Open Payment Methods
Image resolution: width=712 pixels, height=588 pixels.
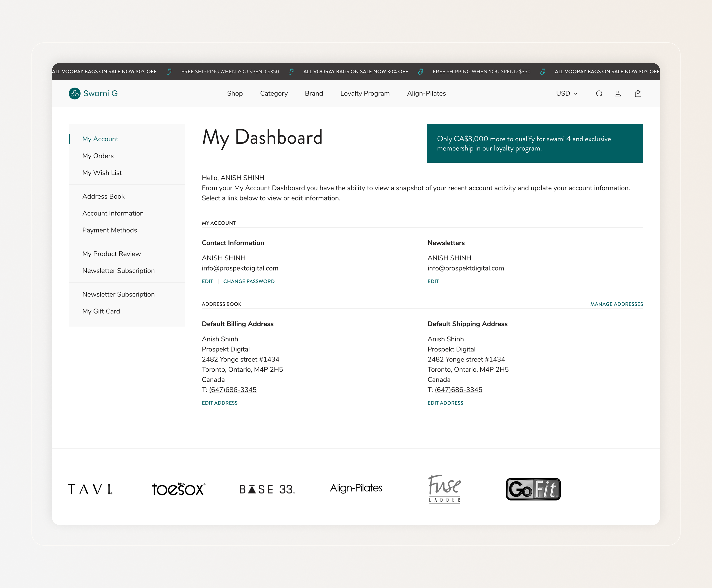110,230
